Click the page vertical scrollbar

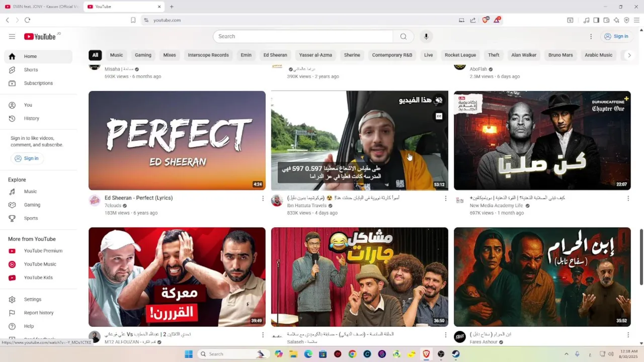coord(641,258)
